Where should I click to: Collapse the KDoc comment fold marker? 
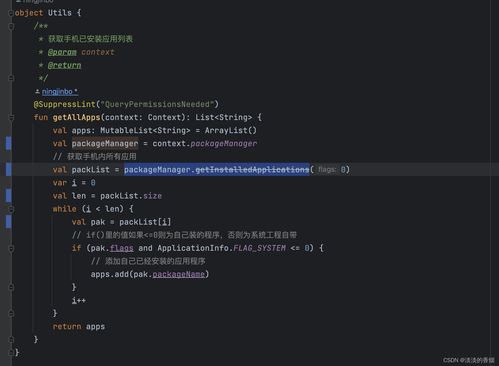(11, 26)
